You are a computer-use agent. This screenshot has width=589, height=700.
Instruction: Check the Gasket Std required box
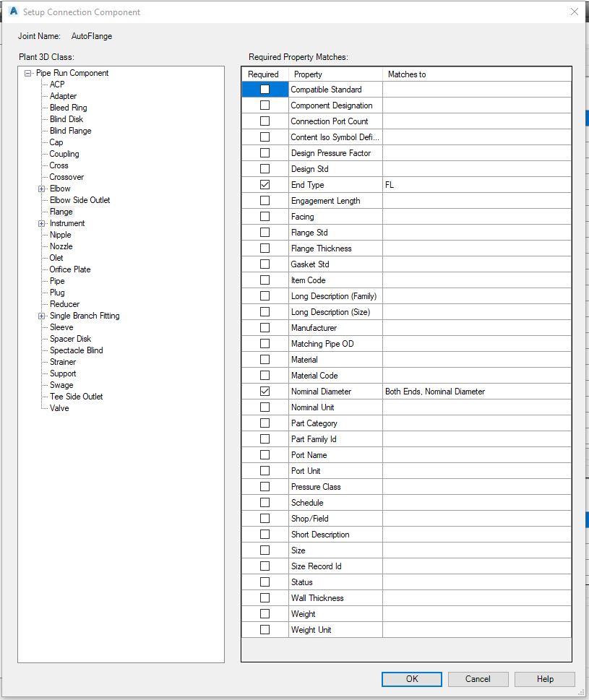(265, 264)
